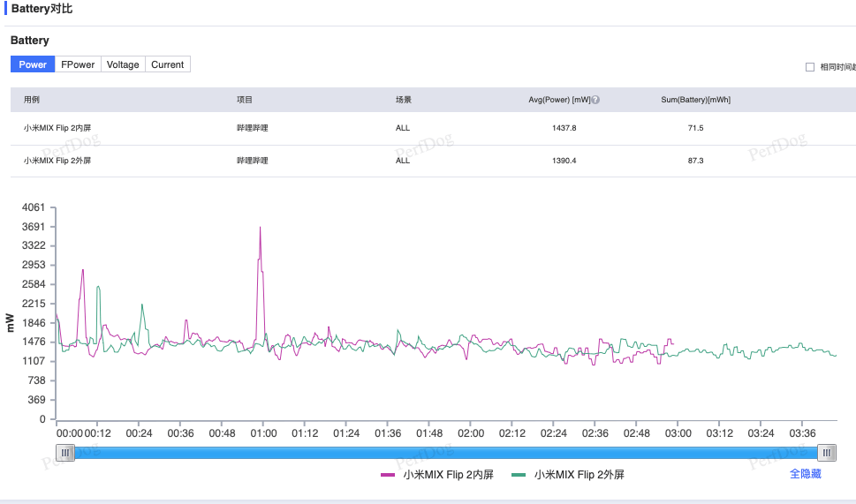Click the left range slider handle
856x504 pixels.
[65, 452]
